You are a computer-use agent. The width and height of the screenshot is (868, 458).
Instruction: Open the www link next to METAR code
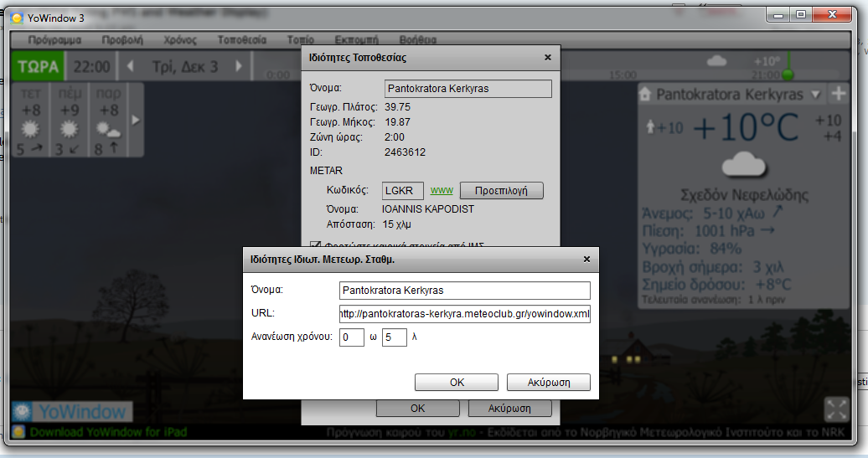[x=442, y=190]
